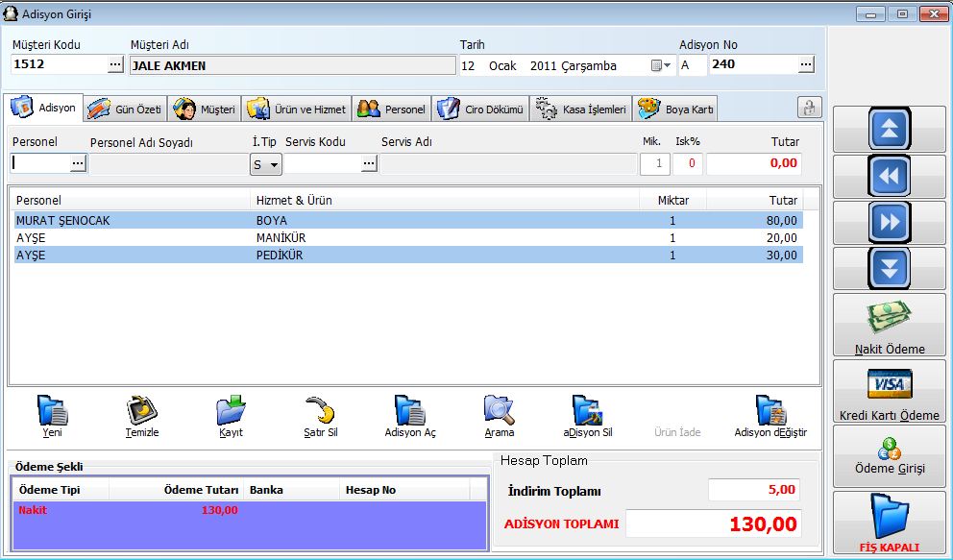Open the Tarih date picker dropdown arrow
The width and height of the screenshot is (953, 560).
coord(668,65)
